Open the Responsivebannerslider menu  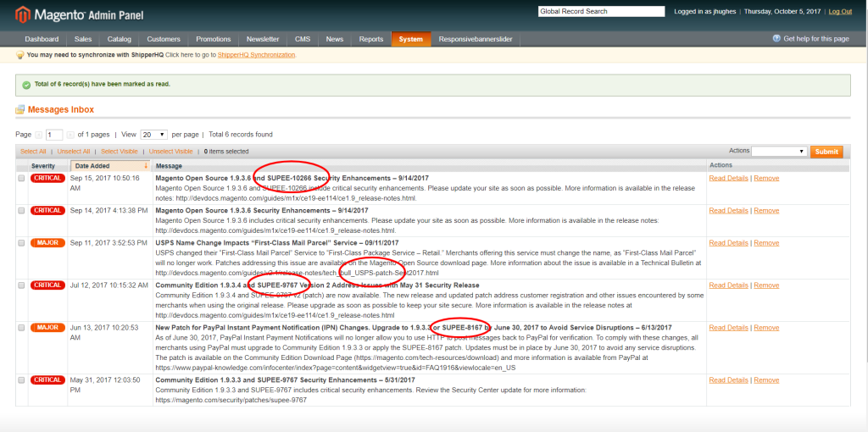pyautogui.click(x=476, y=39)
